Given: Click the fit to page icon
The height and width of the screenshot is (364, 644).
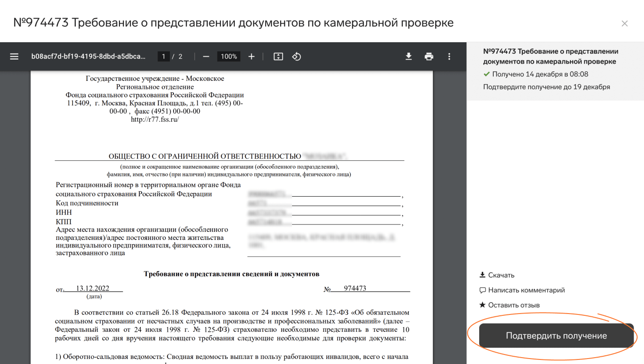Looking at the screenshot, I should [278, 56].
